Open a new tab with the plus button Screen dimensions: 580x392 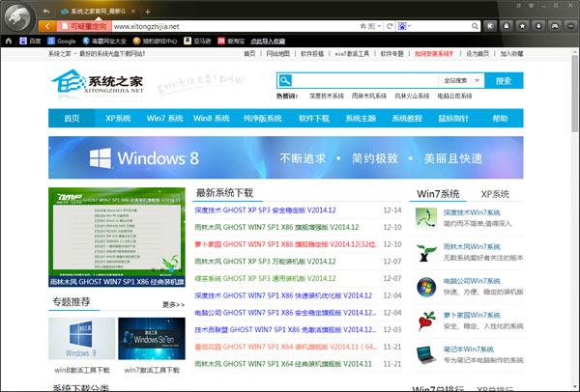147,13
